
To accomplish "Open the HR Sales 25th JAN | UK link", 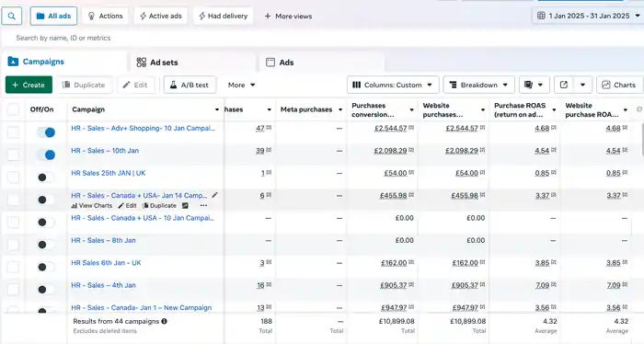I will pyautogui.click(x=108, y=173).
